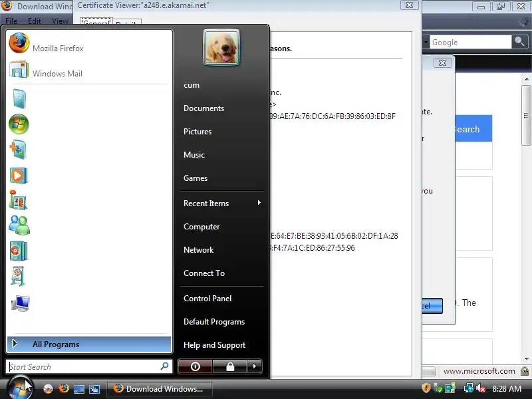Open the Ultimate Extras orange plus icon
532x399 pixels.
pos(19,150)
